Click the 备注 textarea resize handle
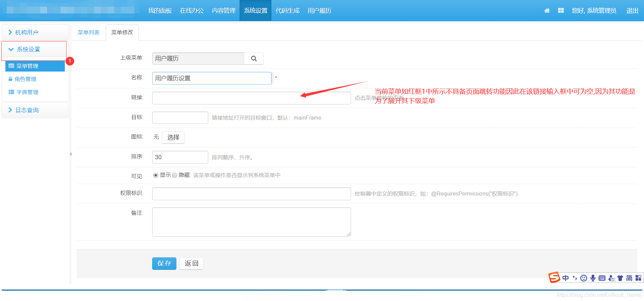644x301 pixels. pyautogui.click(x=349, y=234)
